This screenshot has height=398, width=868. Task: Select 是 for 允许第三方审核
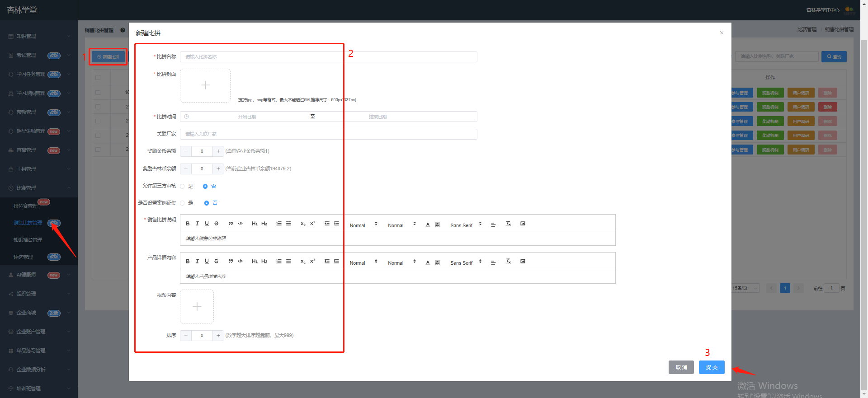pyautogui.click(x=183, y=186)
